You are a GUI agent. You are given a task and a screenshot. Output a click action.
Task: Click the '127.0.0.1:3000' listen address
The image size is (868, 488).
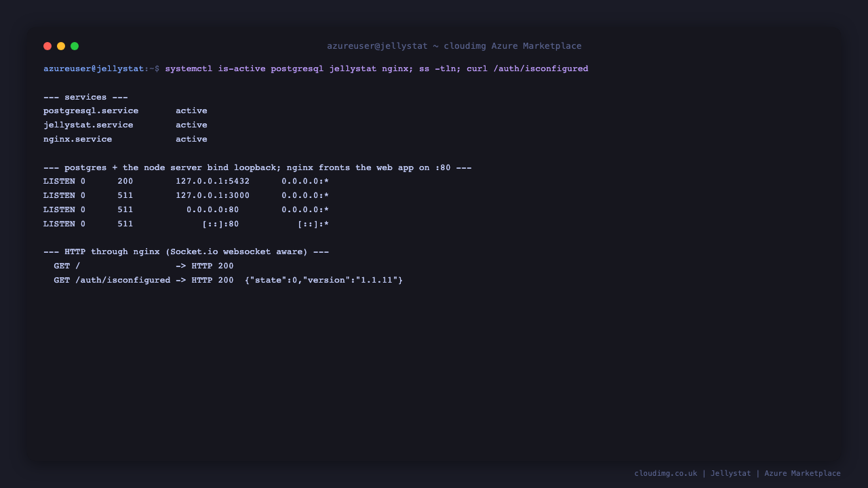(212, 195)
